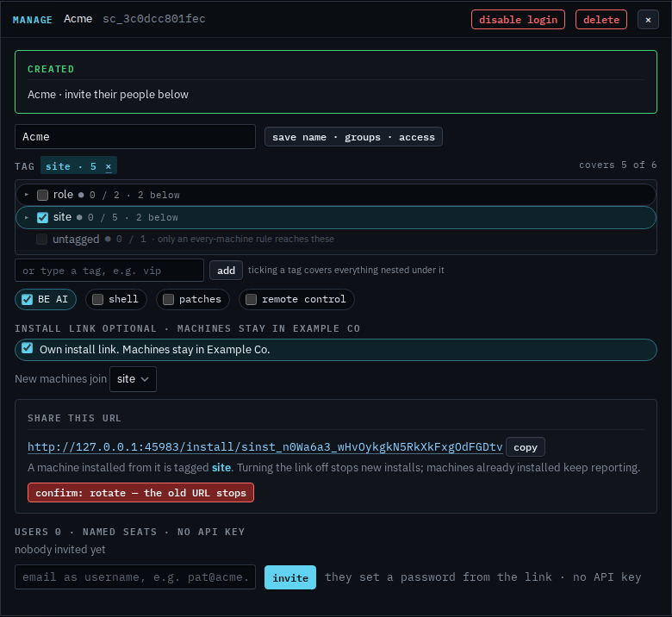Disable the BE AI permission
Image resolution: width=672 pixels, height=617 pixels.
[x=27, y=299]
